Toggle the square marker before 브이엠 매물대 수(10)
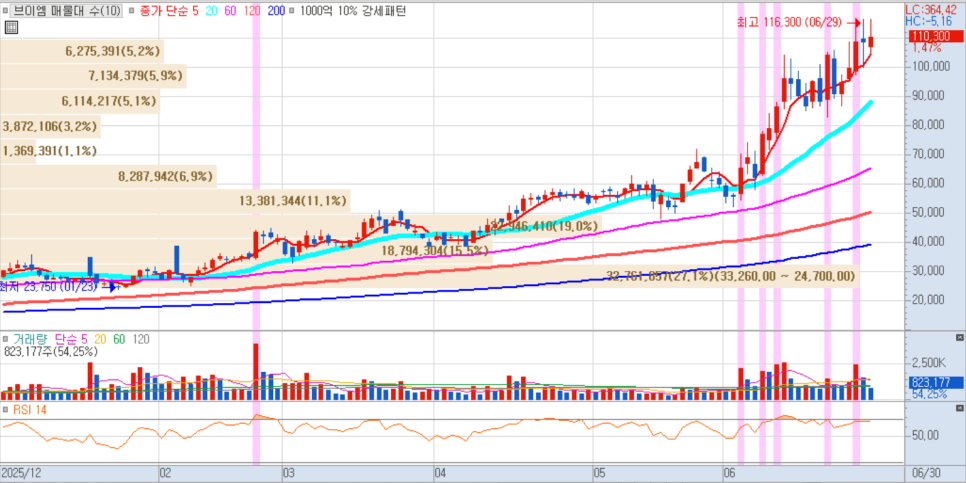The width and height of the screenshot is (966, 483). point(6,11)
